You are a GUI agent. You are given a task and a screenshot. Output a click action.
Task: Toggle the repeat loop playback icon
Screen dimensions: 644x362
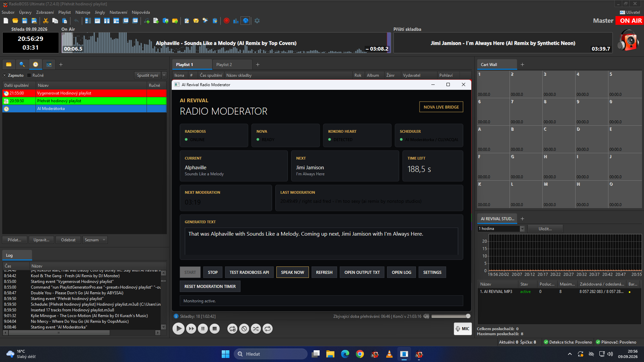click(268, 329)
